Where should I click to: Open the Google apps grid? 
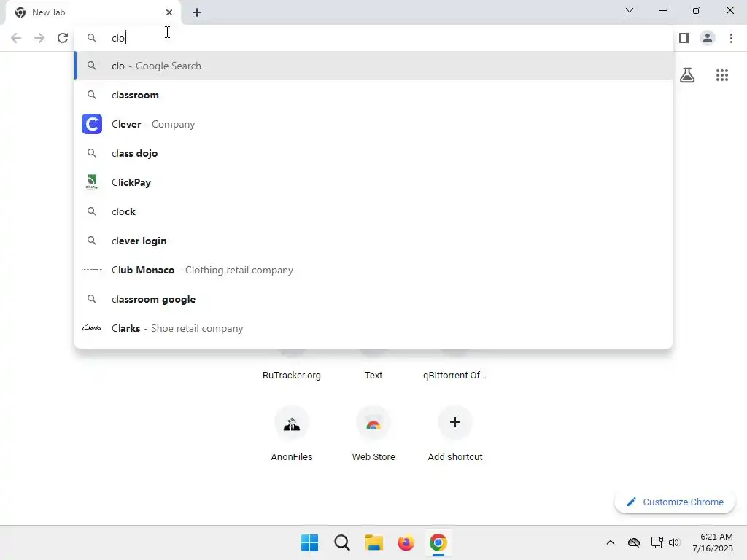coord(722,75)
